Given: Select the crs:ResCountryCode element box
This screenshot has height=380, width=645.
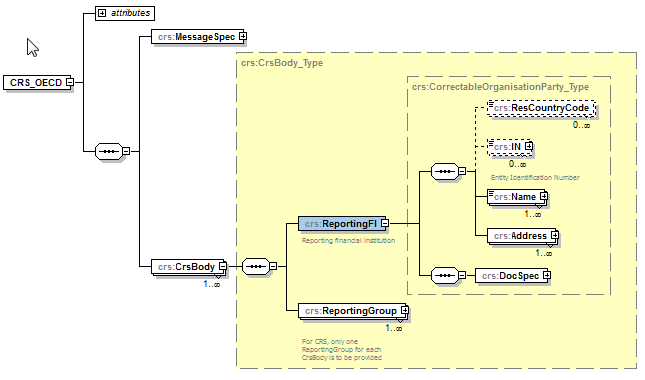Looking at the screenshot, I should [x=541, y=108].
